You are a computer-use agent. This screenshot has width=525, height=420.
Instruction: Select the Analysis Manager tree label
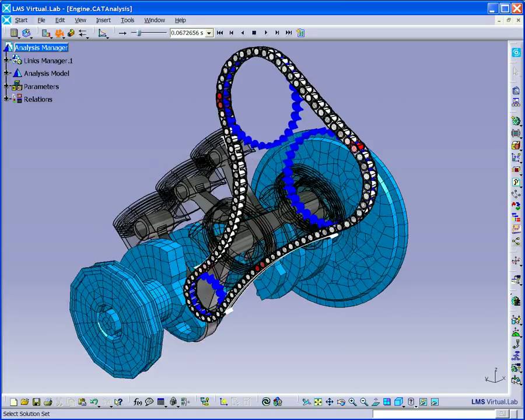41,48
